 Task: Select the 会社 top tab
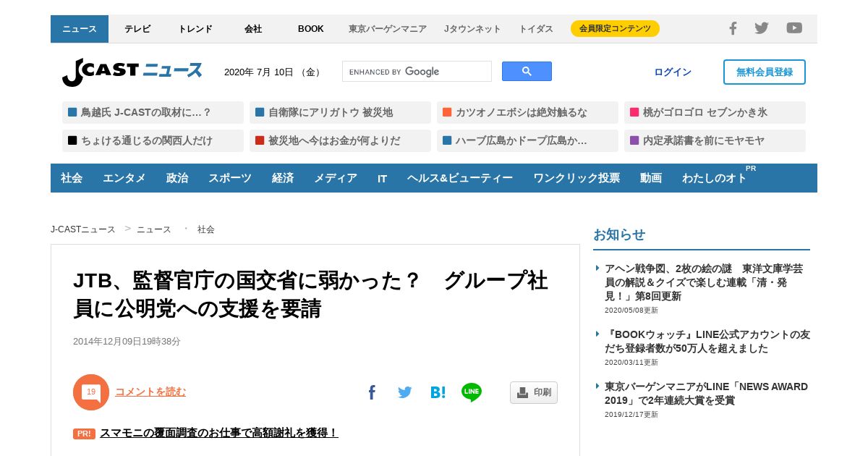click(x=253, y=29)
